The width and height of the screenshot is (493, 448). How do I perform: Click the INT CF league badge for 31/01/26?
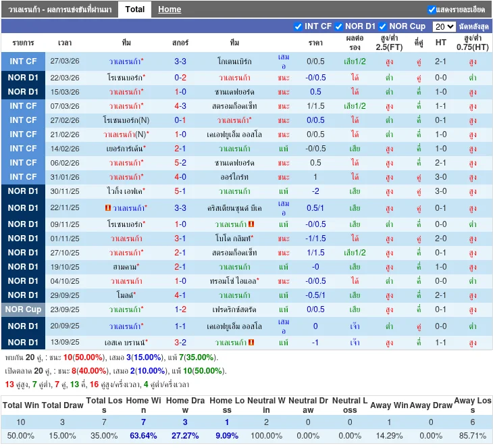(x=24, y=177)
